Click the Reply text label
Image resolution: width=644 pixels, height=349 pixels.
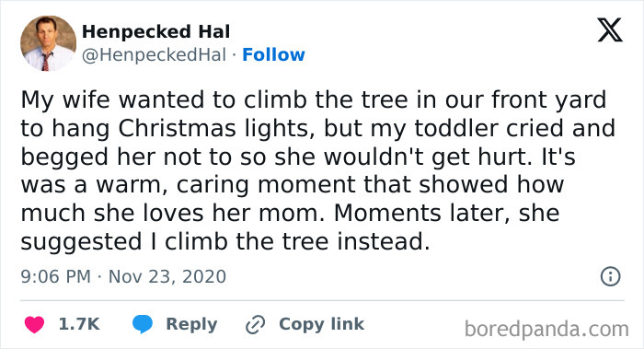tap(191, 325)
